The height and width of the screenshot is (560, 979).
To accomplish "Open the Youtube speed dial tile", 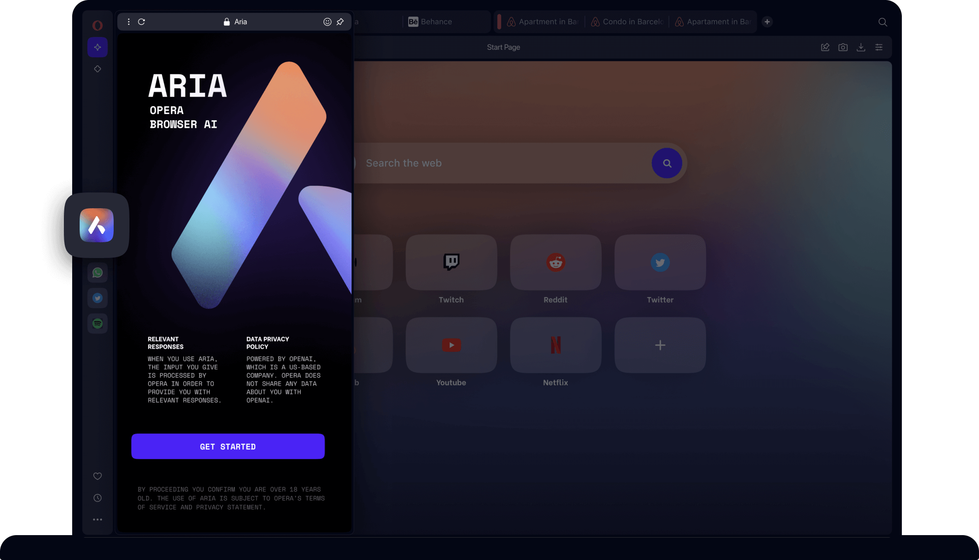I will pos(451,345).
